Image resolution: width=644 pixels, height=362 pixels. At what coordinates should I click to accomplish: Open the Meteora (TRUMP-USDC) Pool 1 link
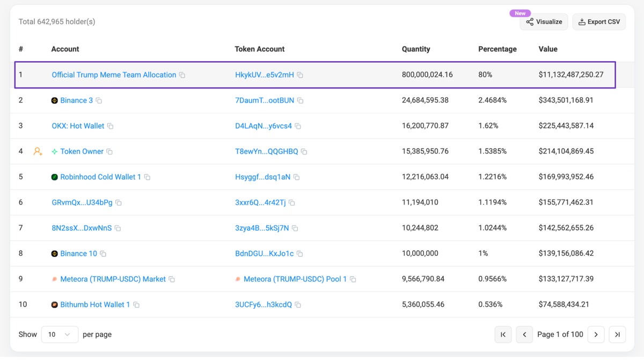295,279
